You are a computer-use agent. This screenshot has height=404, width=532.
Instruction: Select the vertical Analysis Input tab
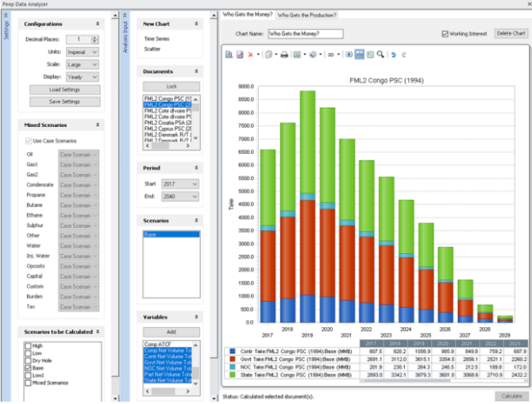click(x=125, y=37)
